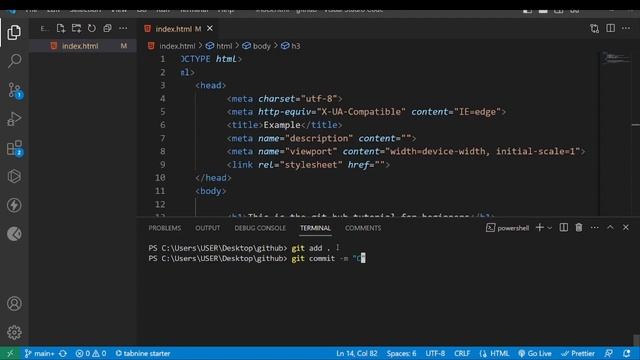Close the index.html editor tab
Viewport: 640px width, 360px height.
tap(210, 29)
